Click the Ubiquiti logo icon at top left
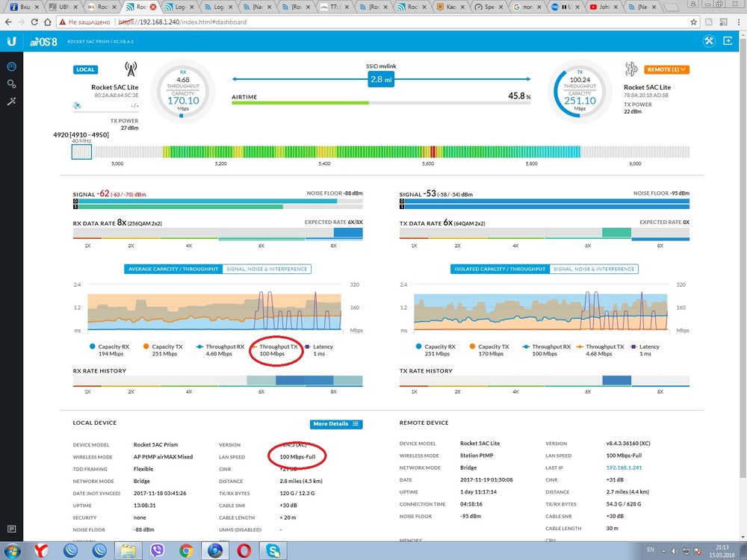Image resolution: width=747 pixels, height=560 pixels. pos(11,40)
